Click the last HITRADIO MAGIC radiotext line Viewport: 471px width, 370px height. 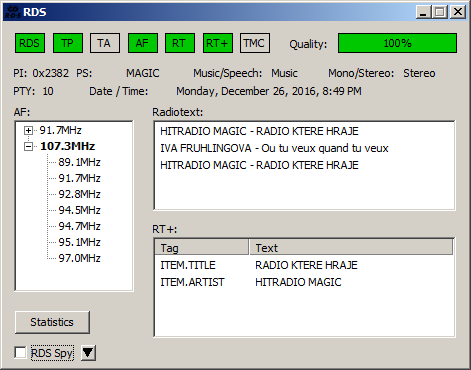(259, 165)
